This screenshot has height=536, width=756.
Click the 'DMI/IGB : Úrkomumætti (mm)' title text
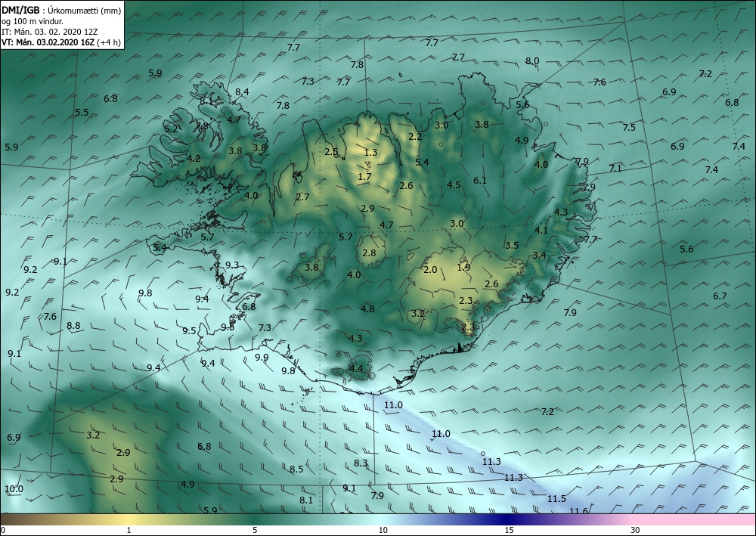click(x=61, y=11)
